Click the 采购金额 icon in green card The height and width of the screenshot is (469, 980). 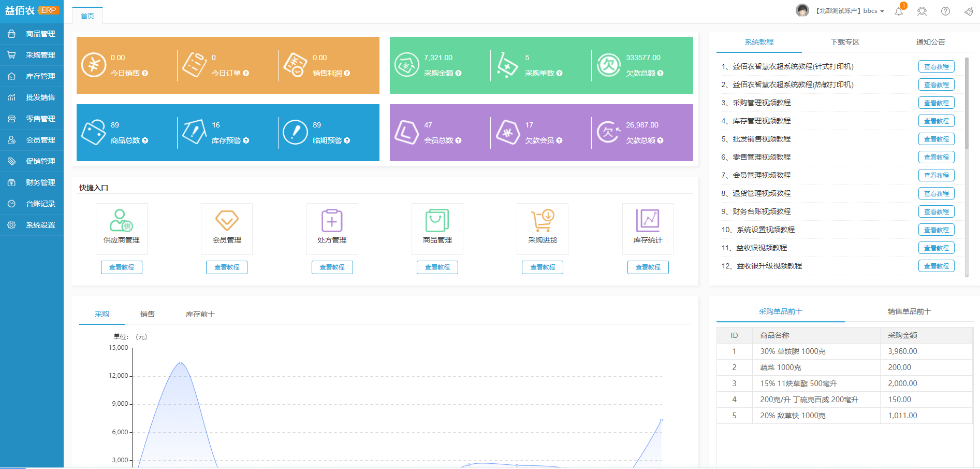click(x=407, y=65)
